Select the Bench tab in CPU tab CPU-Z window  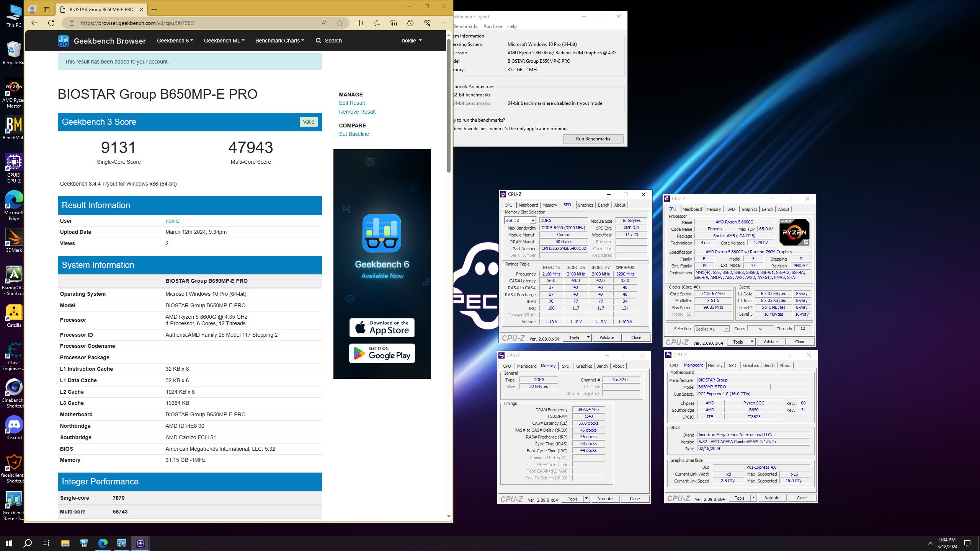(x=767, y=209)
